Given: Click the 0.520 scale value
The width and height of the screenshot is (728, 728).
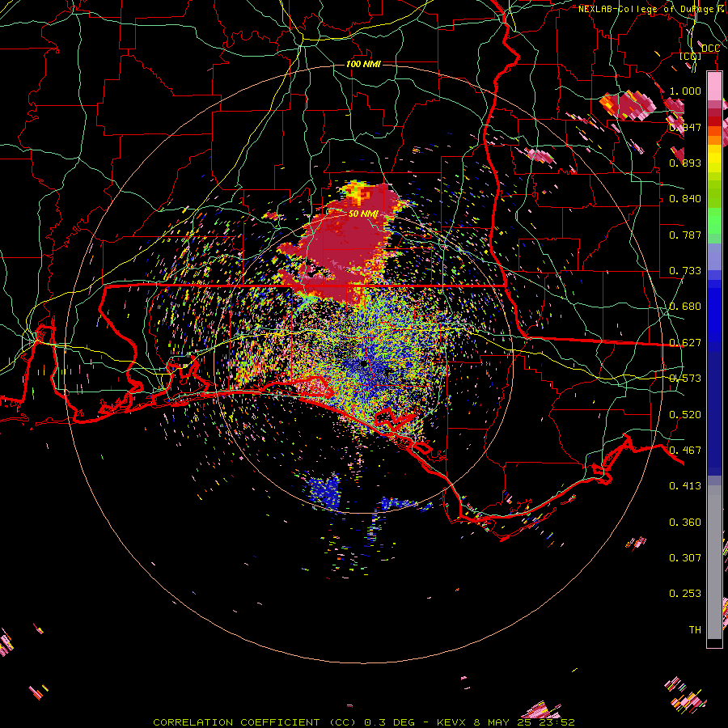Looking at the screenshot, I should (x=685, y=414).
